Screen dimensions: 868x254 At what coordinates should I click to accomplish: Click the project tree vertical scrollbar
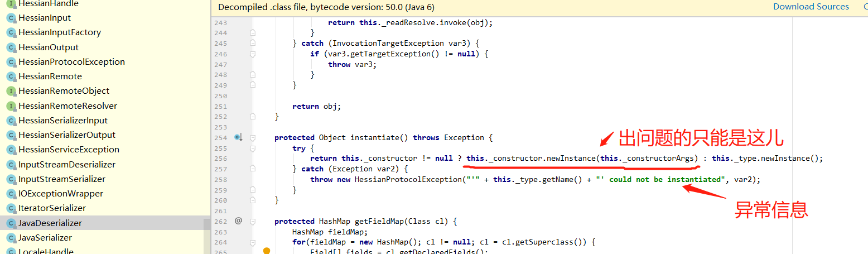pos(207,223)
